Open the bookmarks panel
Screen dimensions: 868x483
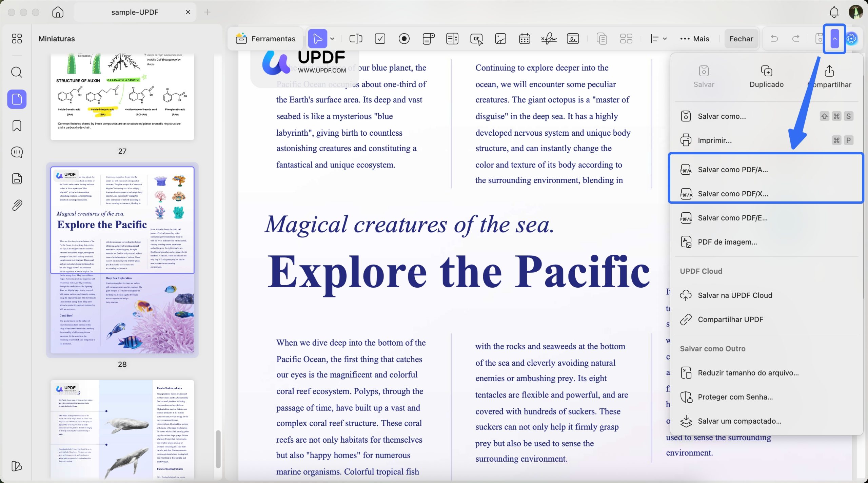16,125
